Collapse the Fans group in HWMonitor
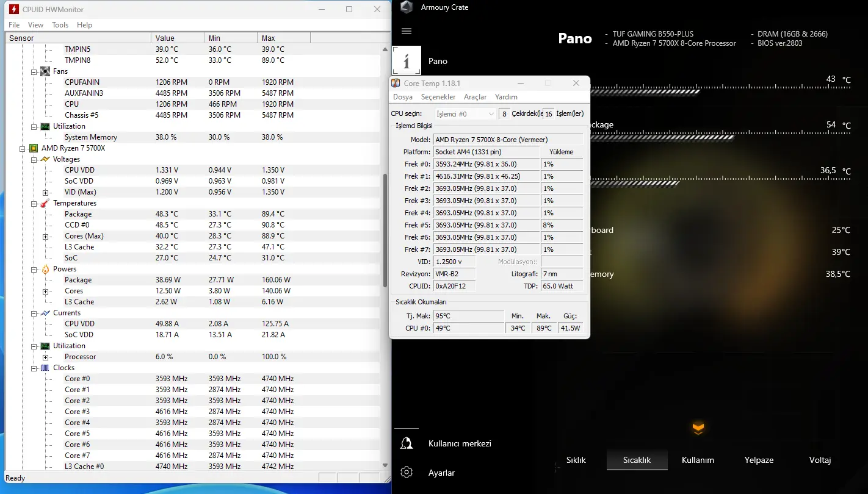868x494 pixels. tap(34, 71)
